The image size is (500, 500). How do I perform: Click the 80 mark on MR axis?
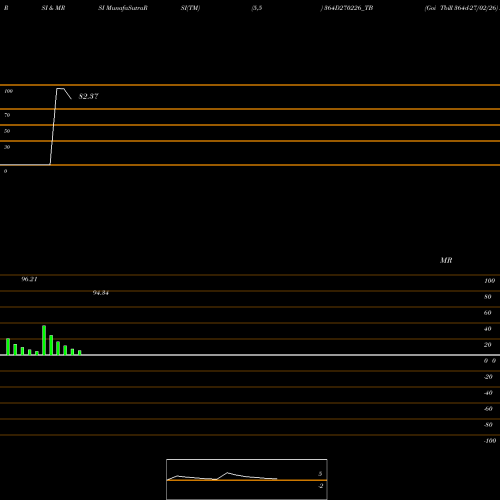coord(488,297)
